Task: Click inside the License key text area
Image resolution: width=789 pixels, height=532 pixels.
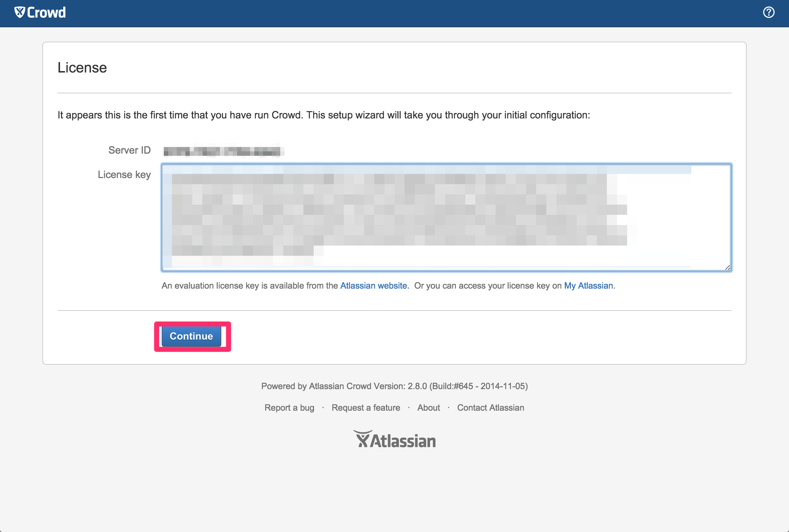Action: pos(446,217)
